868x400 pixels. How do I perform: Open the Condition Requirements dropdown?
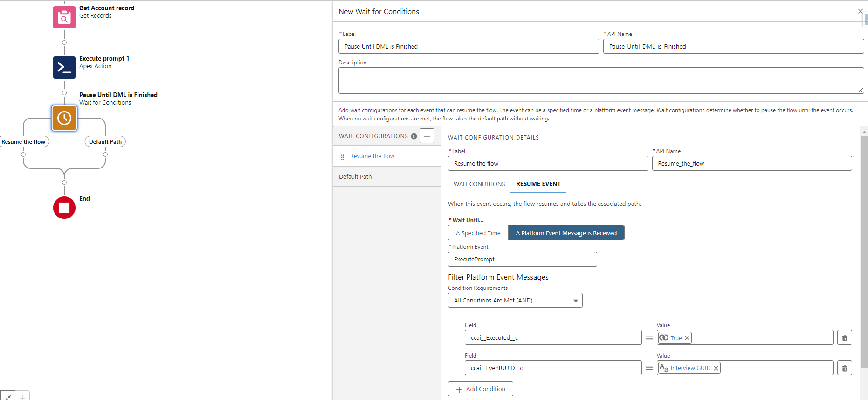coord(515,301)
